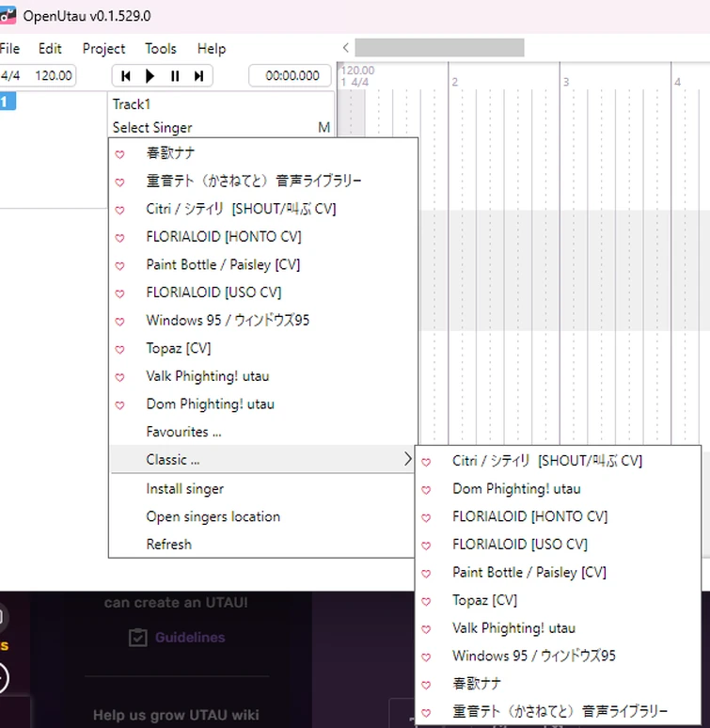Mute Track1 with the M button
This screenshot has width=710, height=728.
pyautogui.click(x=323, y=127)
